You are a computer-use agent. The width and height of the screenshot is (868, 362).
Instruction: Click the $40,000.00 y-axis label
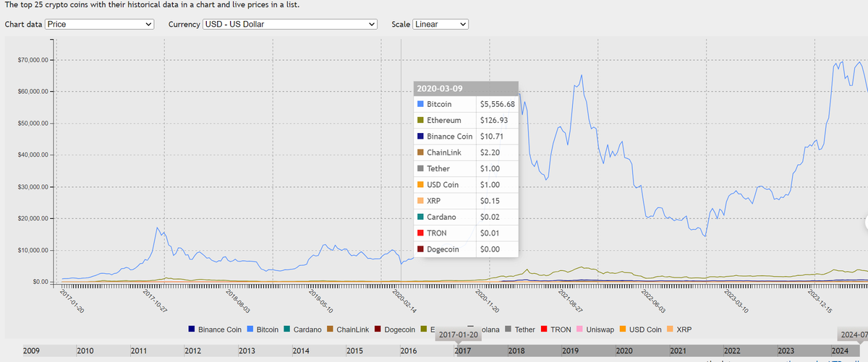pyautogui.click(x=34, y=155)
